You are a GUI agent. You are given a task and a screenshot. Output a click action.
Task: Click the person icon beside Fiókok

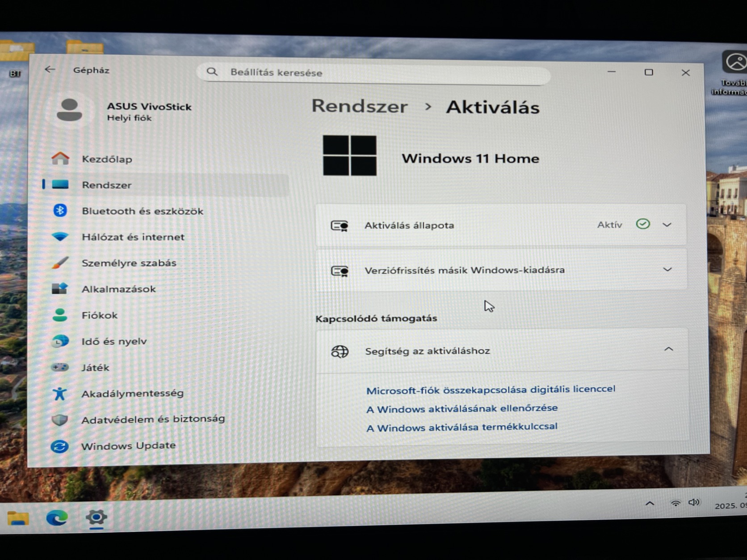pos(60,315)
